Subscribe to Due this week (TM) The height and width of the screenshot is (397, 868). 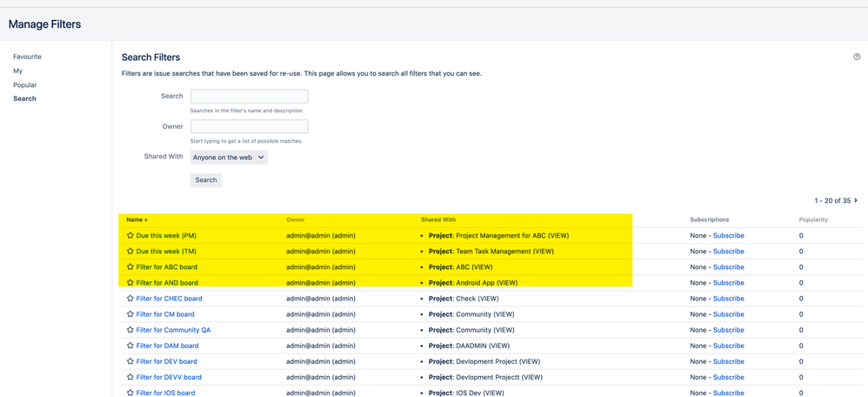pos(729,252)
